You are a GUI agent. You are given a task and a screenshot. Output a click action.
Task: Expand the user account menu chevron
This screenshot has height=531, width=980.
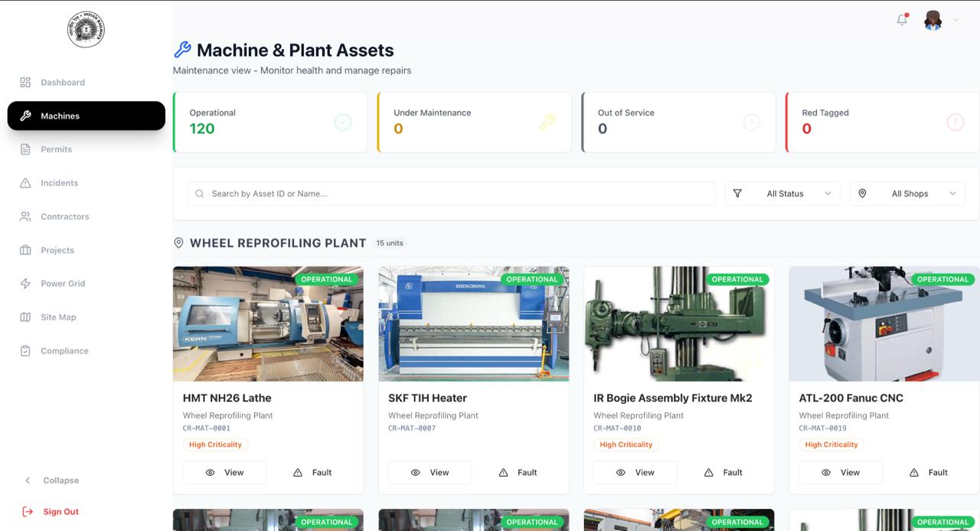click(x=955, y=21)
